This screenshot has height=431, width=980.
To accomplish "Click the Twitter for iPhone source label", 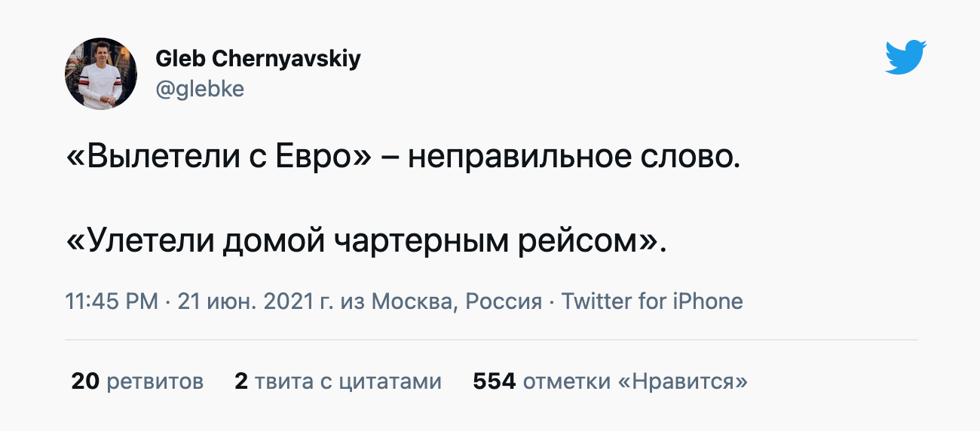I will point(652,302).
